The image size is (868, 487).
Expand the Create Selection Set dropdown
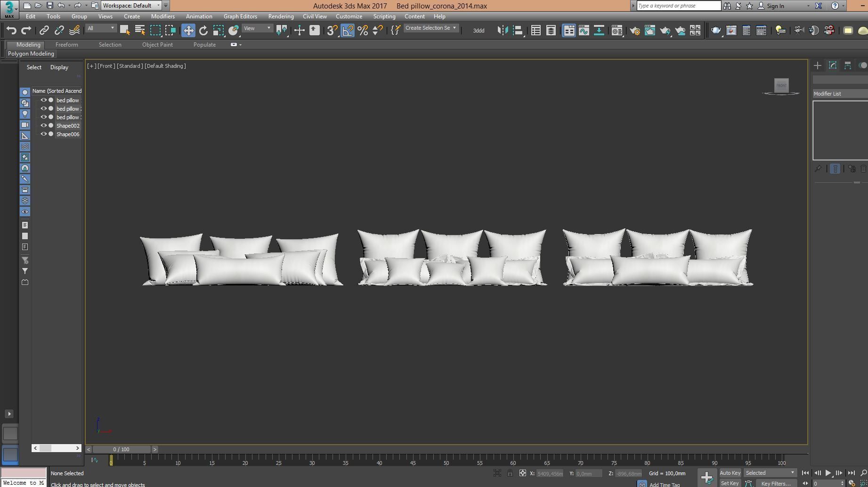coord(430,28)
